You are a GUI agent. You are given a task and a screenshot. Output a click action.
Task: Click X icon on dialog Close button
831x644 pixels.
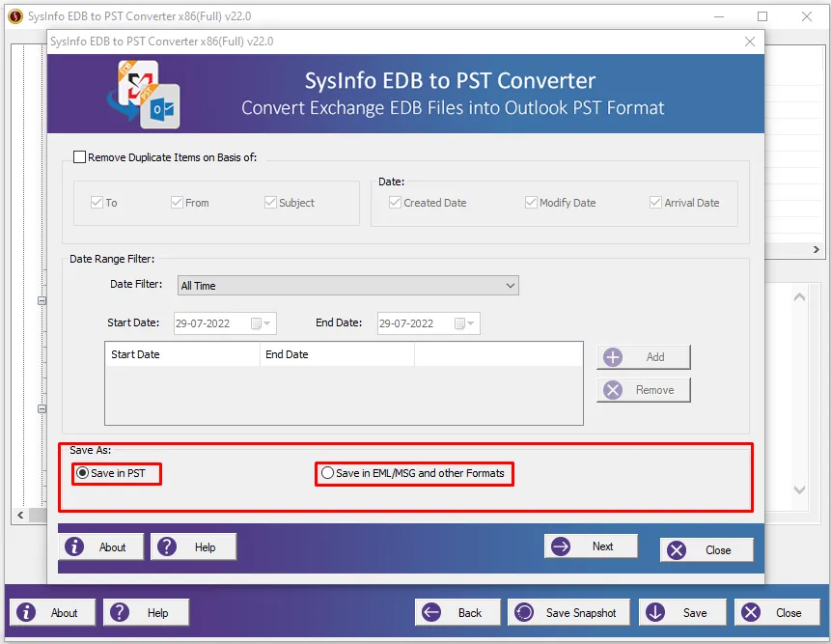click(677, 550)
